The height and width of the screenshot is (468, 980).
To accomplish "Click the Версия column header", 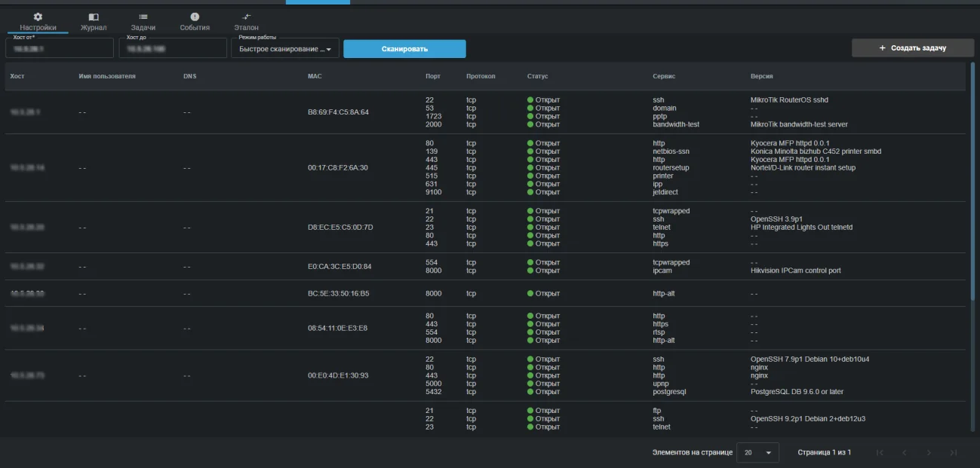I will coord(762,76).
